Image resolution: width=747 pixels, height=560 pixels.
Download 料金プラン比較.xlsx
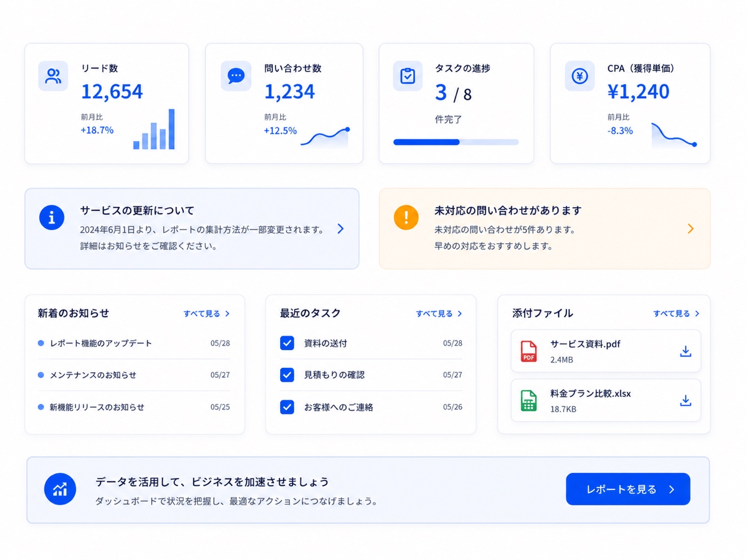point(685,400)
